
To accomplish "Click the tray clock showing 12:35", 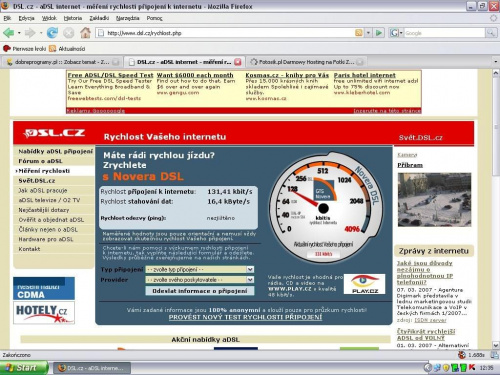I will tap(486, 368).
